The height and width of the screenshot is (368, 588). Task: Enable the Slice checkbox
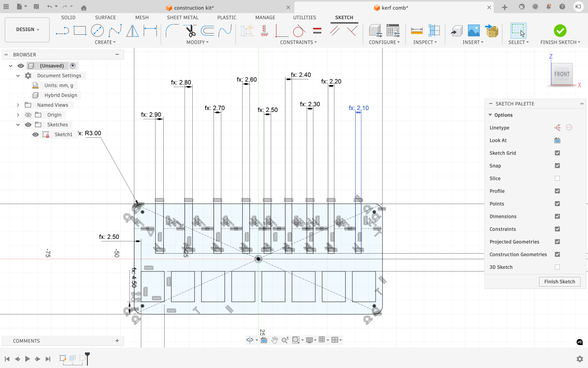coord(557,178)
